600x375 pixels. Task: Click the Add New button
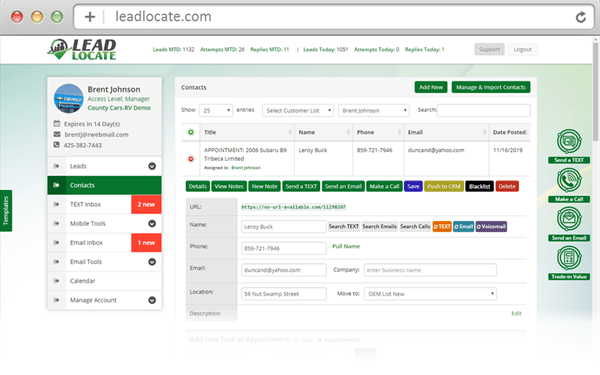click(431, 87)
